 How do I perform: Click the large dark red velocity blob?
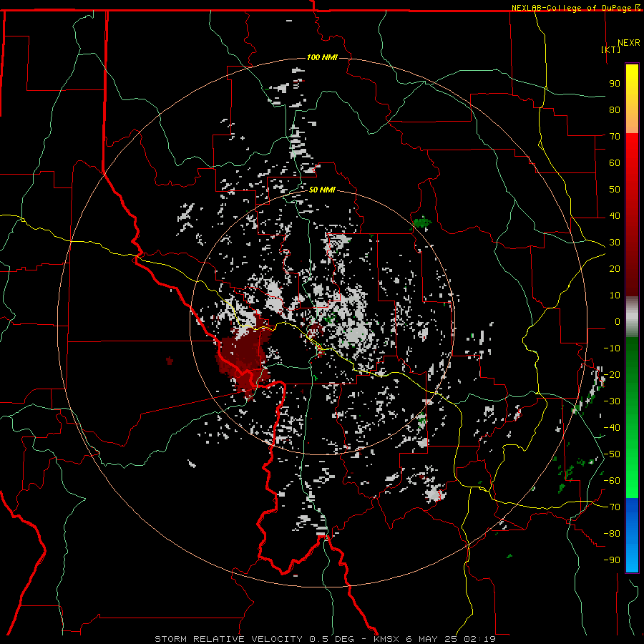[243, 356]
